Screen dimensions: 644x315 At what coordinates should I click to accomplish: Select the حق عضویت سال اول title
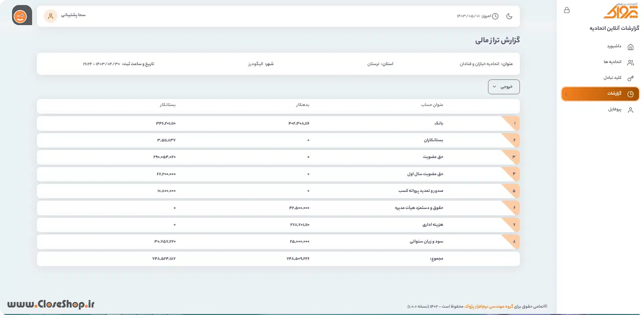pyautogui.click(x=425, y=174)
